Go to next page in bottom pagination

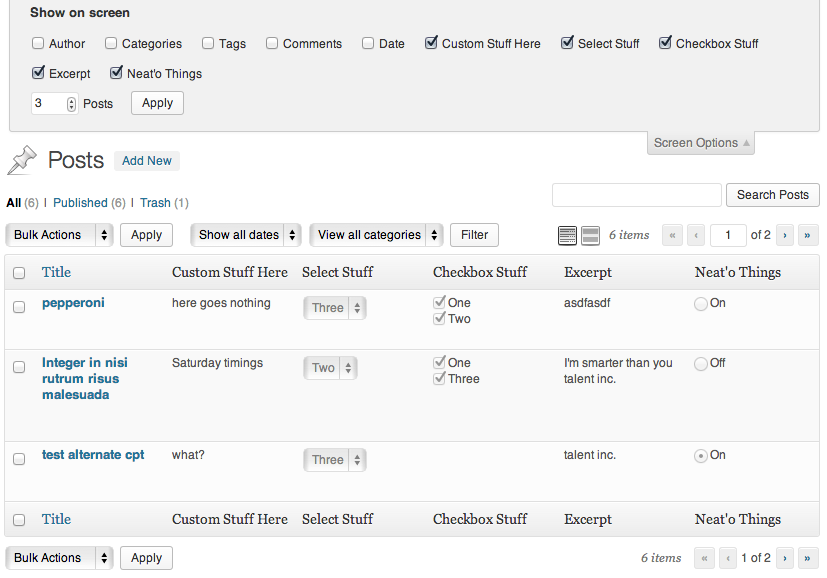click(785, 558)
